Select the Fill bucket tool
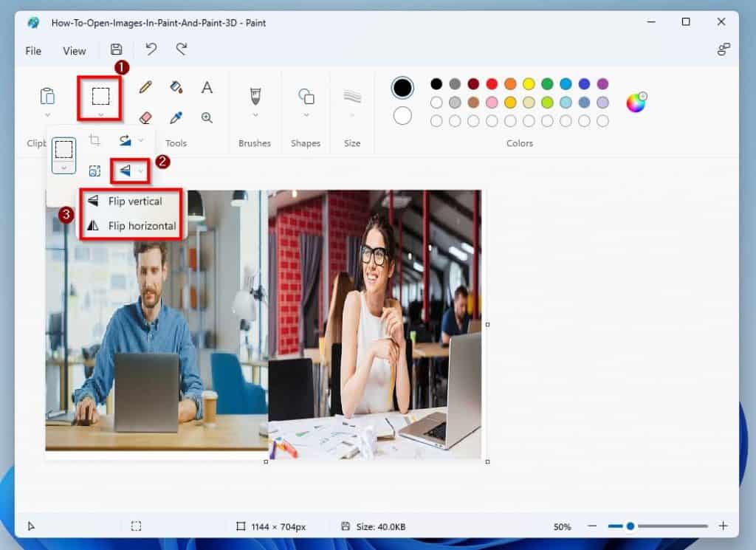 176,87
